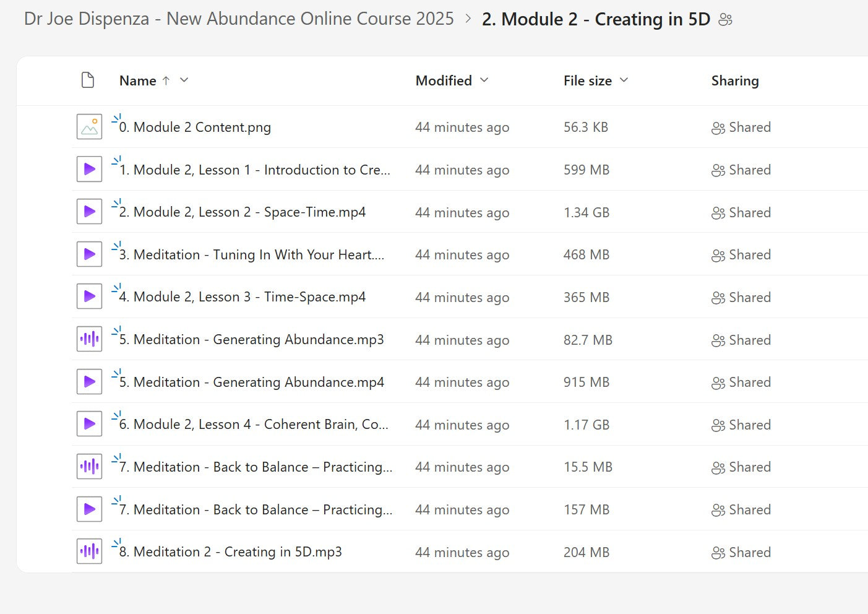The height and width of the screenshot is (614, 868).
Task: Click Shared people icon for Module 2 Content.png
Action: point(718,128)
